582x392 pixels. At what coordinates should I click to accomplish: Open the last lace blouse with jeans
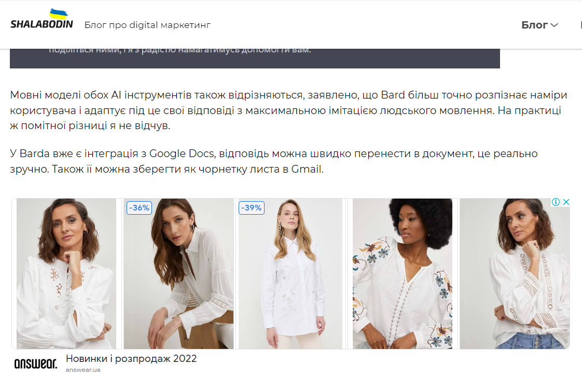[515, 274]
